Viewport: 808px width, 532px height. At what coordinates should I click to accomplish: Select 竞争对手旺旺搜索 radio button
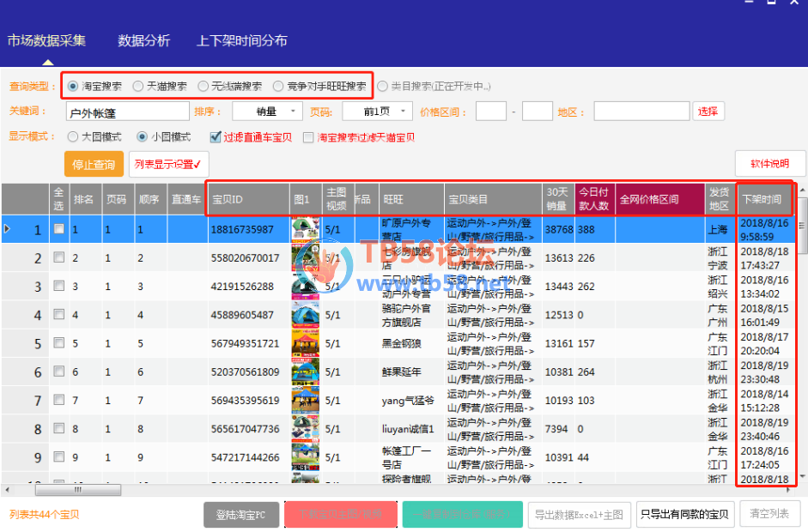coord(278,86)
